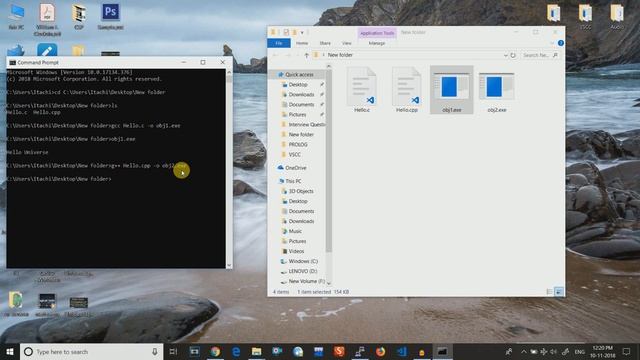The image size is (640, 360).
Task: Open the Windows (C:) drive
Action: [x=303, y=261]
